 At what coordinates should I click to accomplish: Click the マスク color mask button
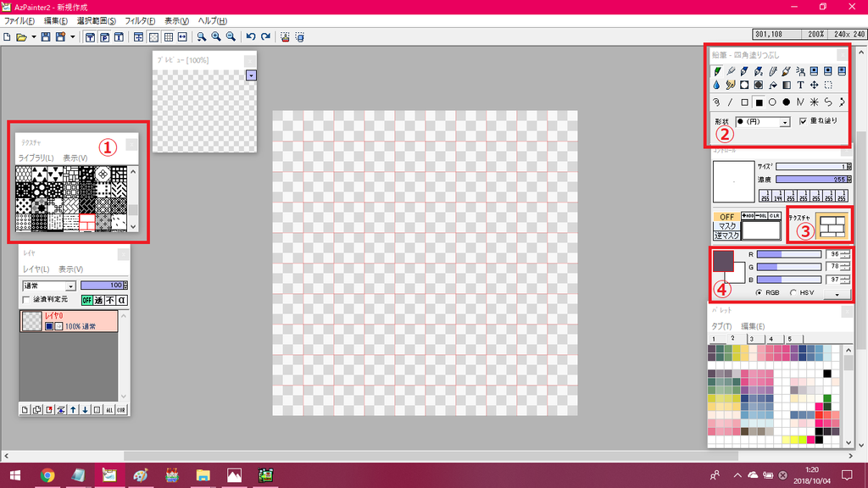click(x=726, y=226)
